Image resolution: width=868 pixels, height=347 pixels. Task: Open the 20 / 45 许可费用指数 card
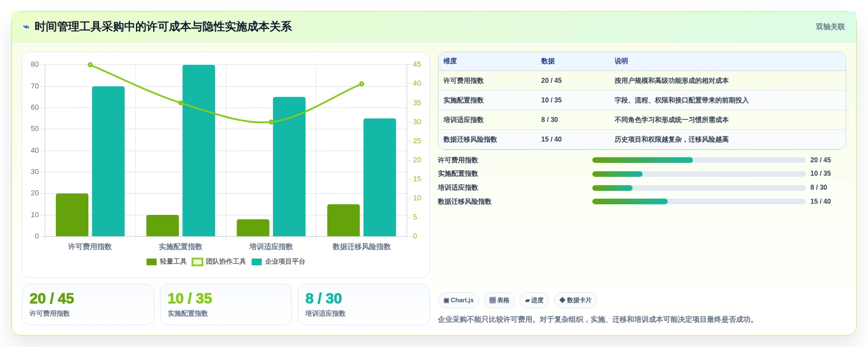[88, 304]
